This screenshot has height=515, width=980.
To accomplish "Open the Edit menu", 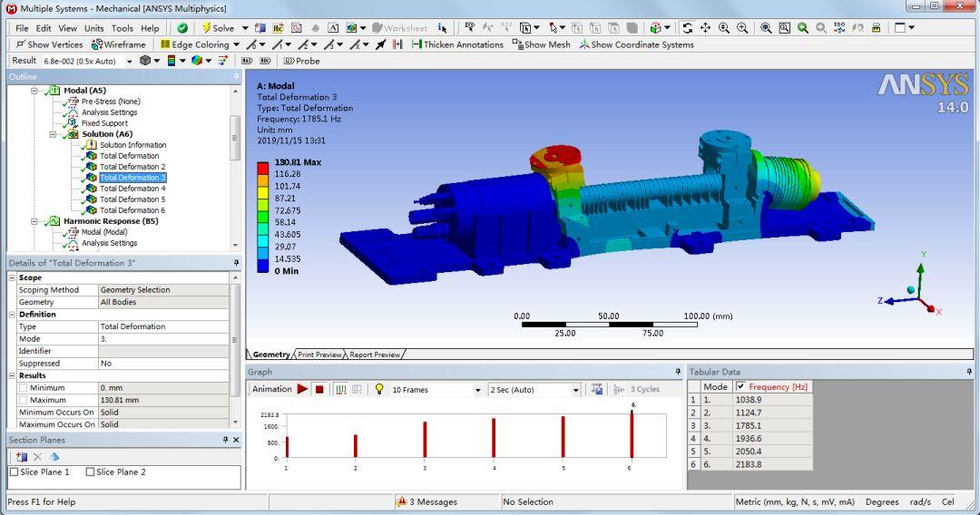I will (x=44, y=28).
